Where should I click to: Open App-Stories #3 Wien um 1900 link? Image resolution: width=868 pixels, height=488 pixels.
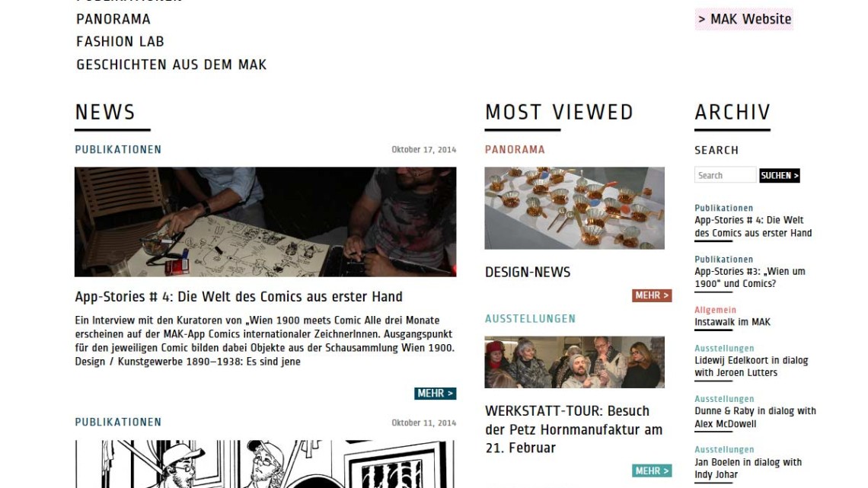(x=749, y=277)
